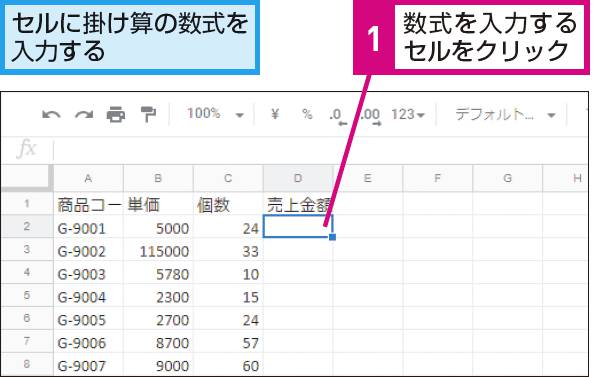This screenshot has height=377, width=600.
Task: Click the fill handle of cell D2
Action: [x=333, y=237]
